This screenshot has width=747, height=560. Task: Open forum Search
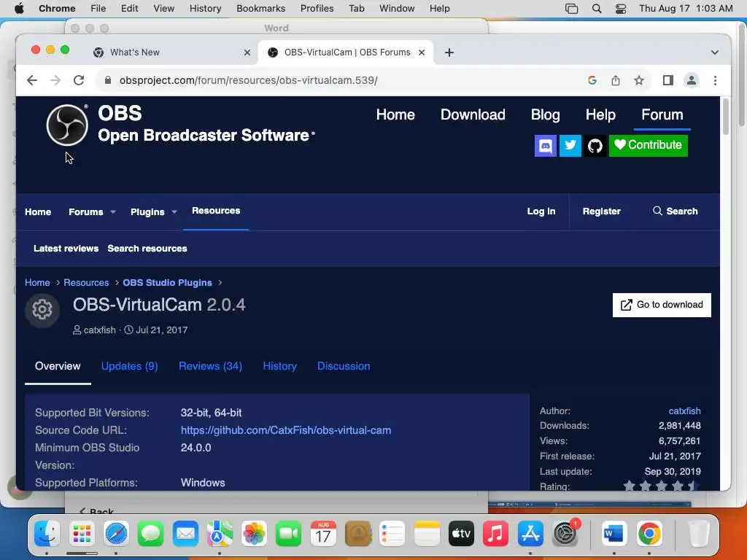click(x=675, y=211)
